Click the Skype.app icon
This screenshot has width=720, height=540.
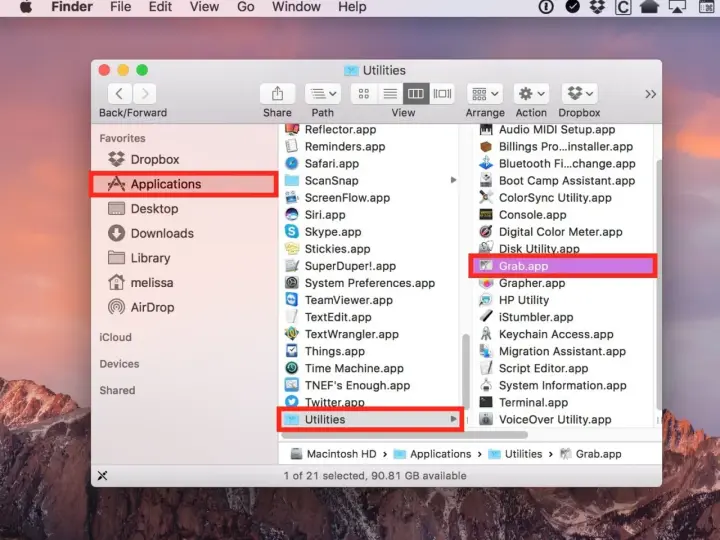coord(292,231)
